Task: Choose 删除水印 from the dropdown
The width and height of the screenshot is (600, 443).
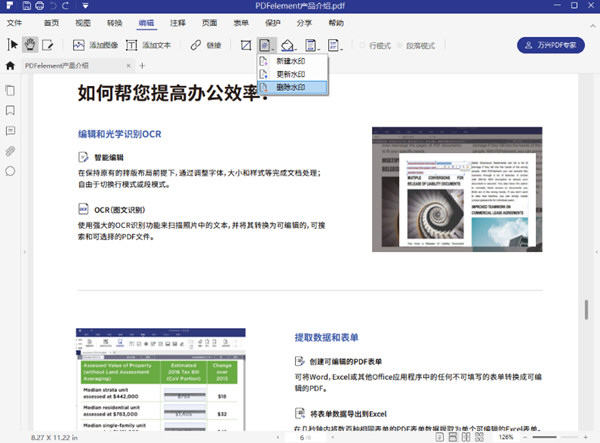Action: click(x=293, y=87)
